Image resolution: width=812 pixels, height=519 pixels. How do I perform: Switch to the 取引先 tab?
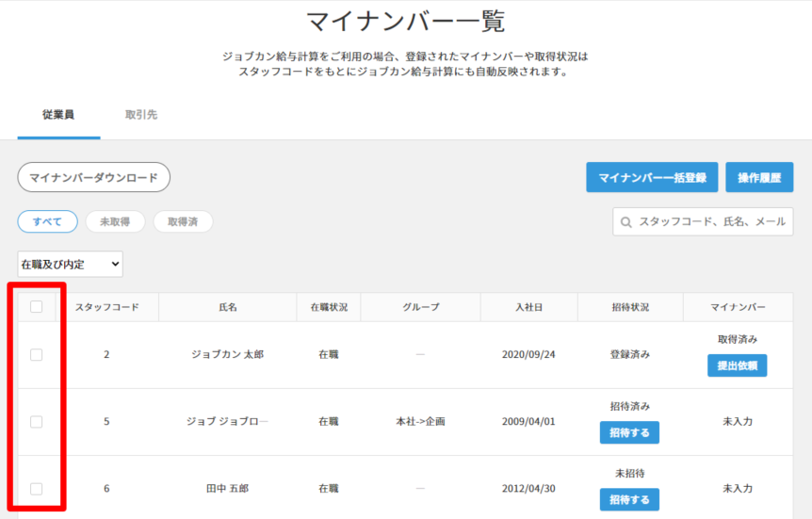(141, 115)
